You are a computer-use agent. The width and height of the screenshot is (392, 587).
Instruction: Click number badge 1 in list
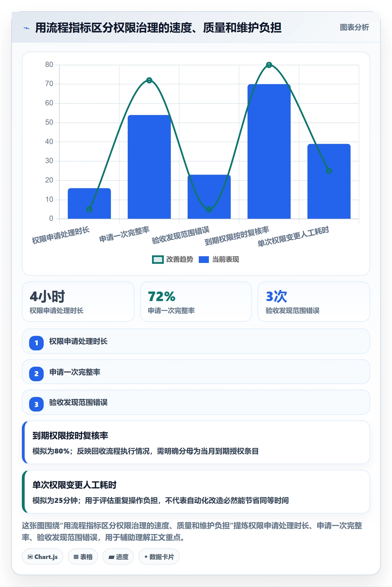[x=36, y=343]
